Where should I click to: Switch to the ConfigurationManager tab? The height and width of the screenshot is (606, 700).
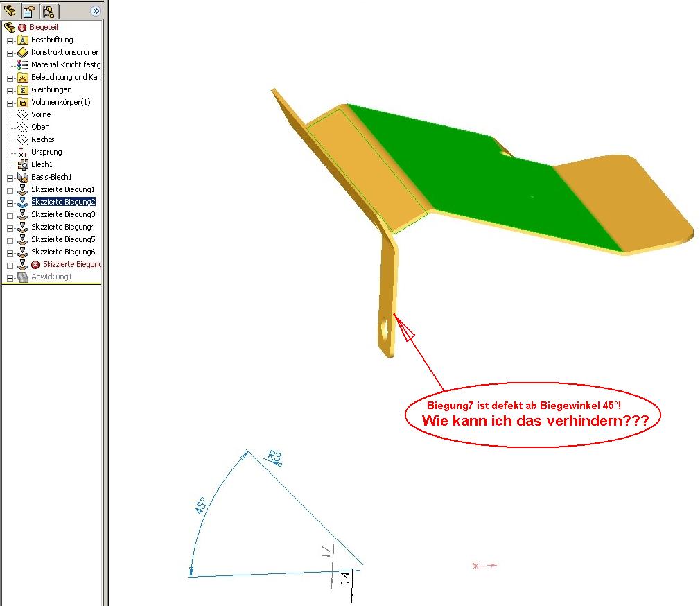tap(49, 10)
